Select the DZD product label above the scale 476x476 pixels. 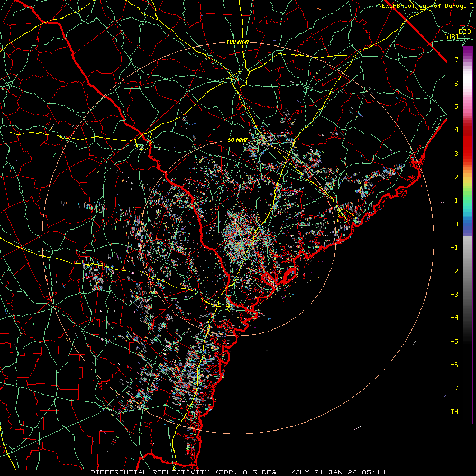(465, 32)
